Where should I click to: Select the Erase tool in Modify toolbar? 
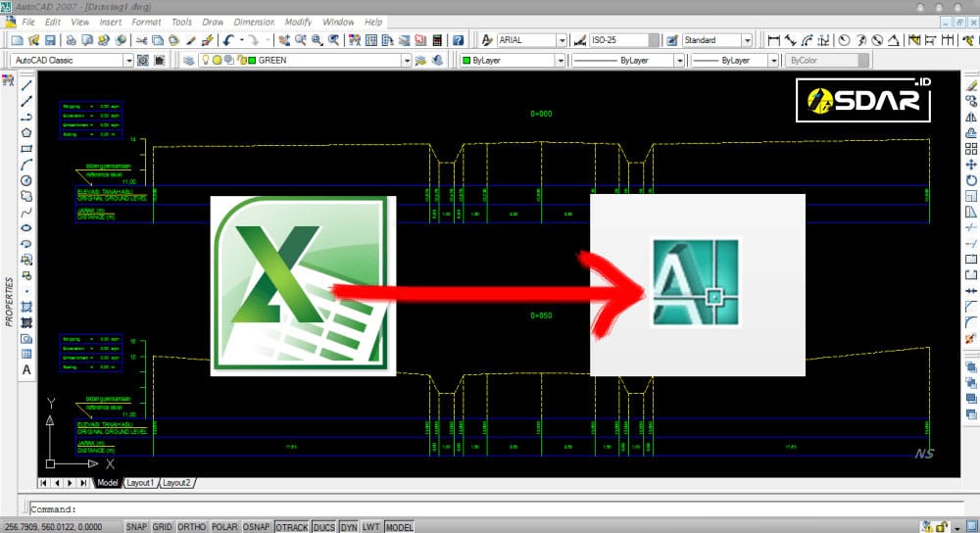coord(970,85)
